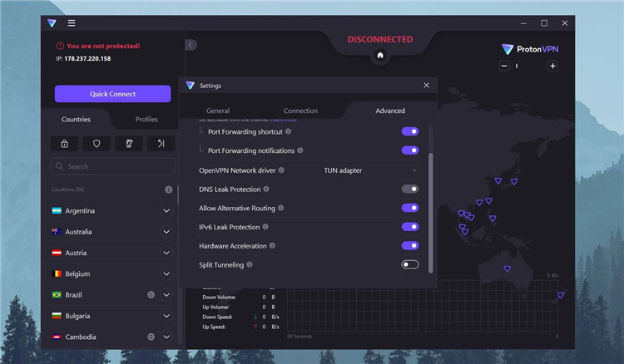Toggle Port Forwarding notifications switch

point(410,150)
